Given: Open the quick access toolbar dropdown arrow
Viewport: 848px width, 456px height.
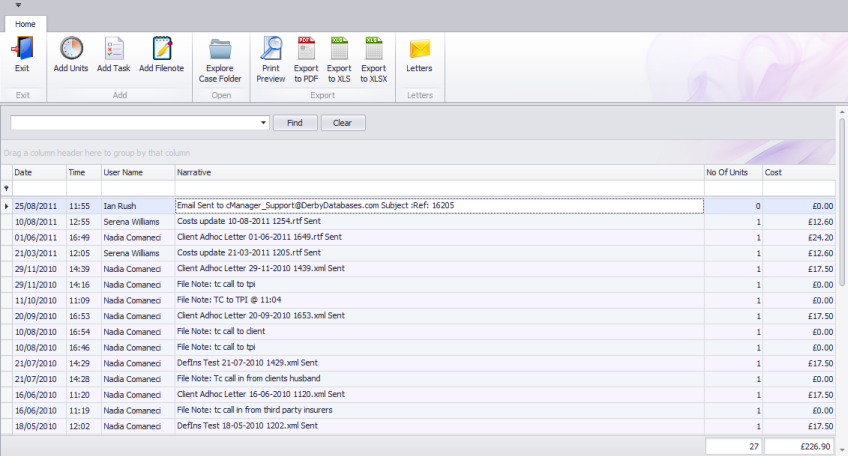Looking at the screenshot, I should click(x=18, y=5).
